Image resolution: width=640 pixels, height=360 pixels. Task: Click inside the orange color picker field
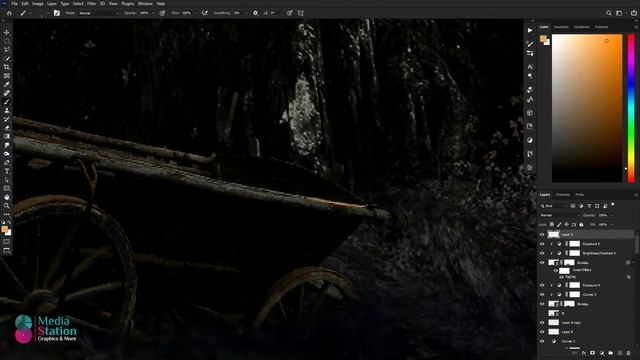[x=587, y=108]
